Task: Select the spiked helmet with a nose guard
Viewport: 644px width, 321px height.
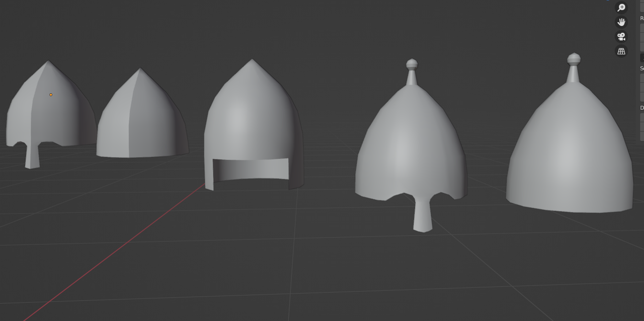Action: (x=411, y=146)
